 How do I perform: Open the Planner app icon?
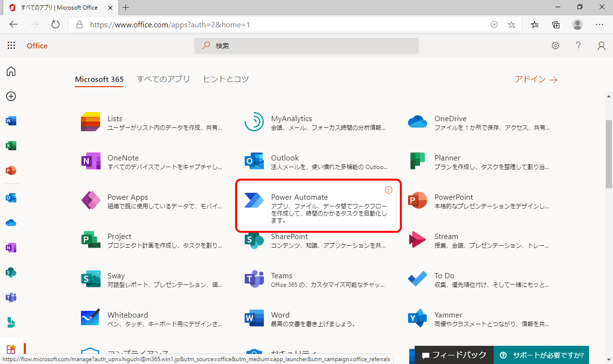pos(418,161)
